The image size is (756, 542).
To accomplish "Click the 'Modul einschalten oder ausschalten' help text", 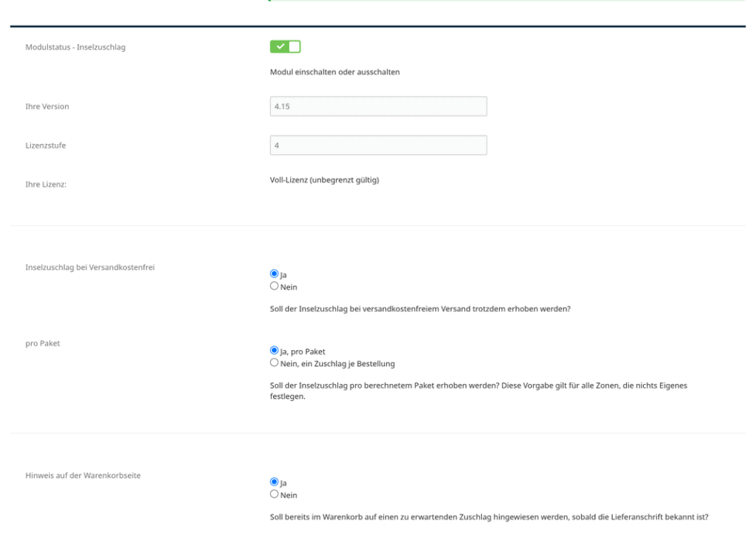I will click(x=334, y=72).
